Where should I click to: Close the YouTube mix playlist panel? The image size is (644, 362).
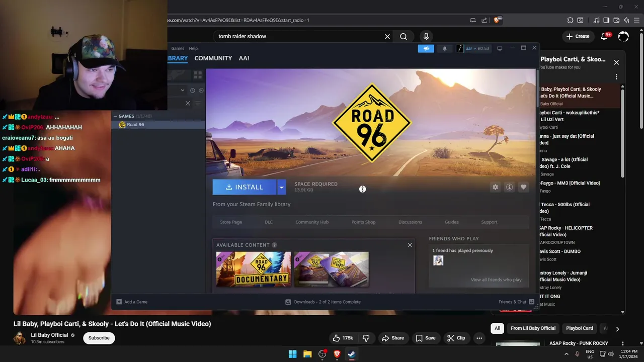[616, 62]
